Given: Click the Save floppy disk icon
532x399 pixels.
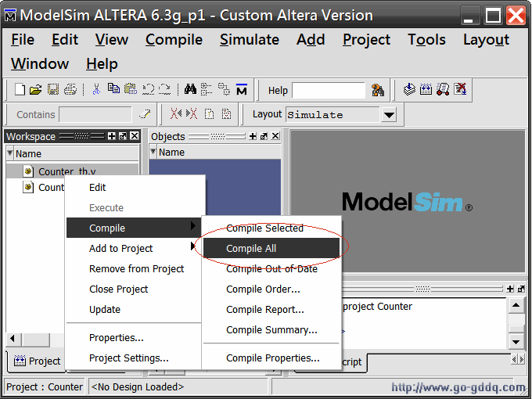Looking at the screenshot, I should (53, 89).
